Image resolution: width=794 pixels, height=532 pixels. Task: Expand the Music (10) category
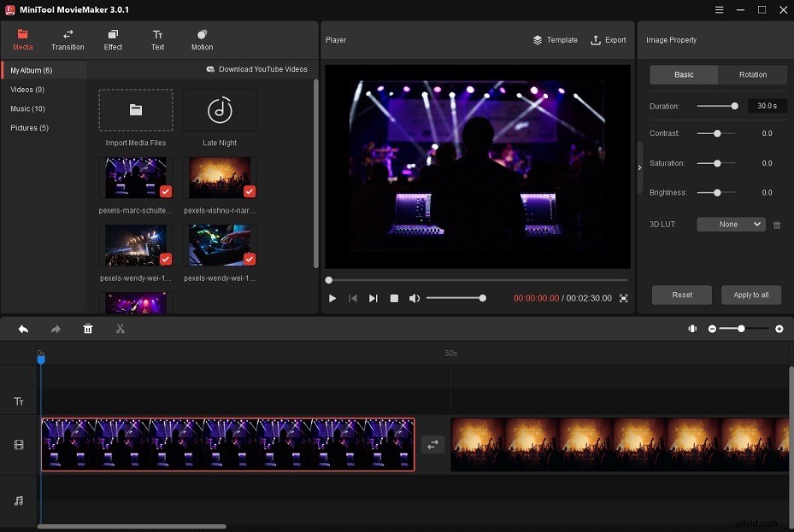(x=27, y=108)
